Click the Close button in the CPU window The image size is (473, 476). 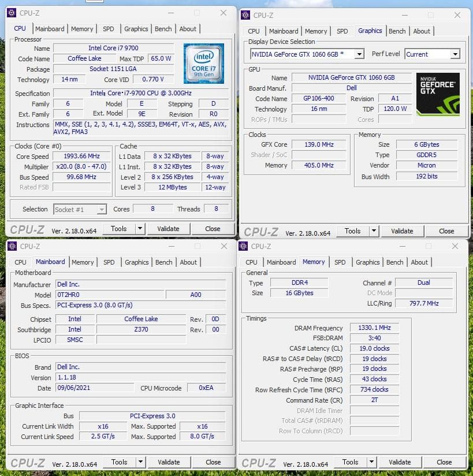pos(213,229)
